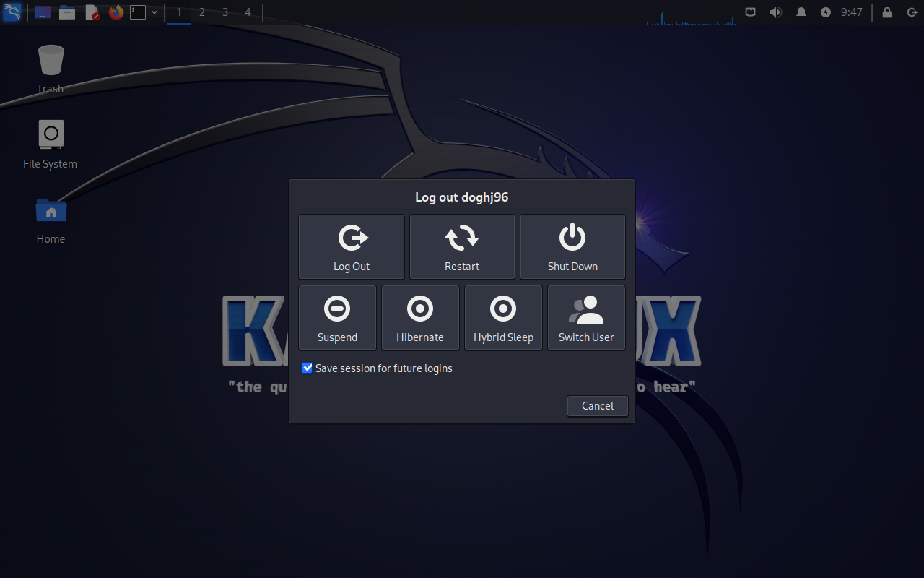Screen dimensions: 924x578
Task: Select the Trash desktop icon
Action: click(51, 69)
